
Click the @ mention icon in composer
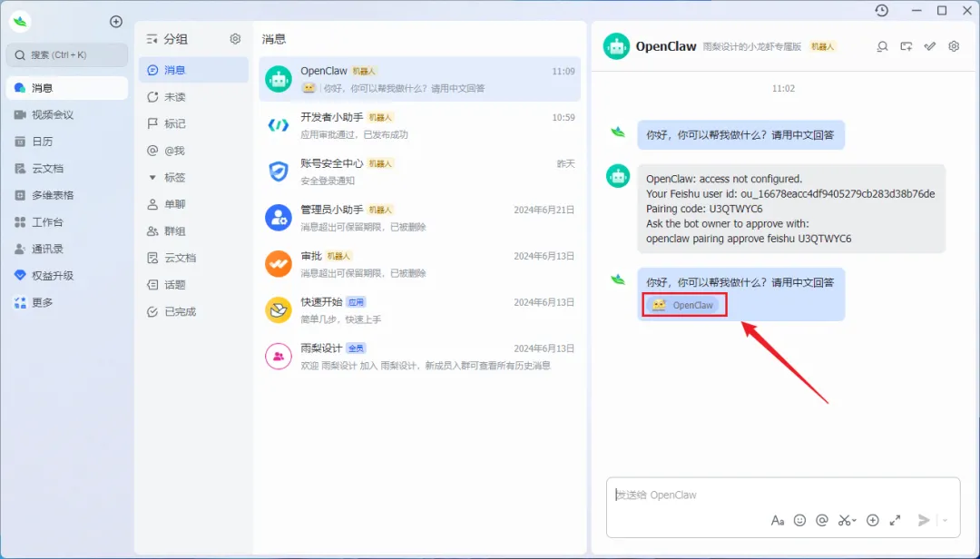pos(822,520)
